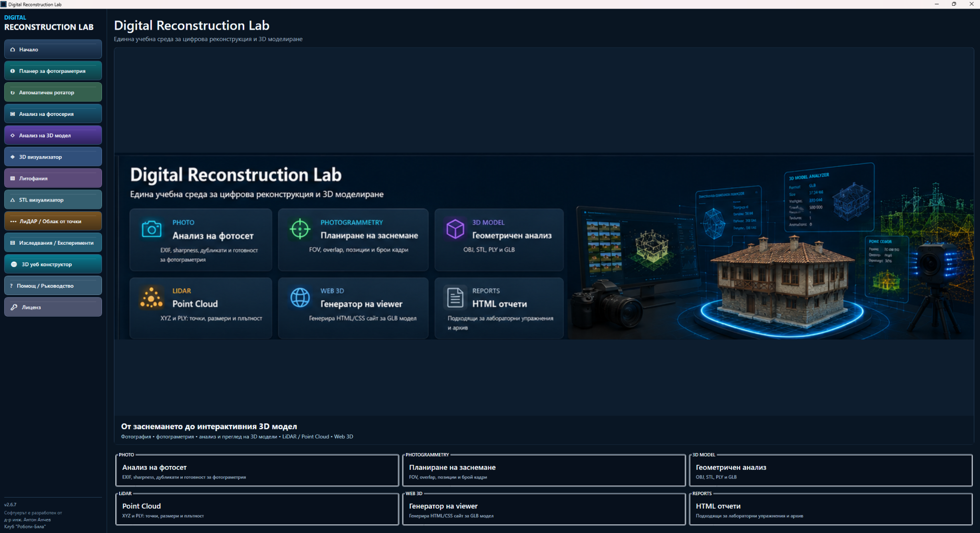Click the От заснемането до интерактивния 3D модел heading
The height and width of the screenshot is (533, 980).
coord(209,426)
